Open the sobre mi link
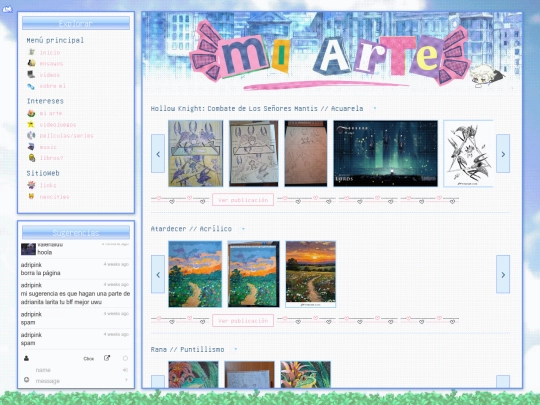540x405 pixels. coord(52,86)
